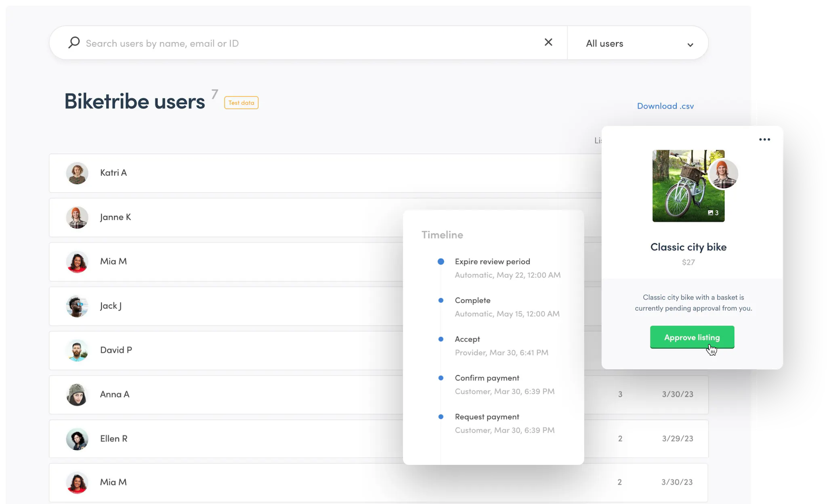Click the listing count 3 in Anna A row
Viewport: 827px width, 504px height.
pyautogui.click(x=620, y=394)
